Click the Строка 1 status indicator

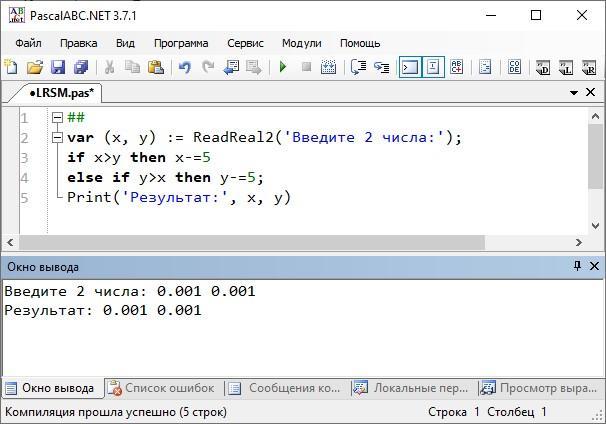coord(454,412)
